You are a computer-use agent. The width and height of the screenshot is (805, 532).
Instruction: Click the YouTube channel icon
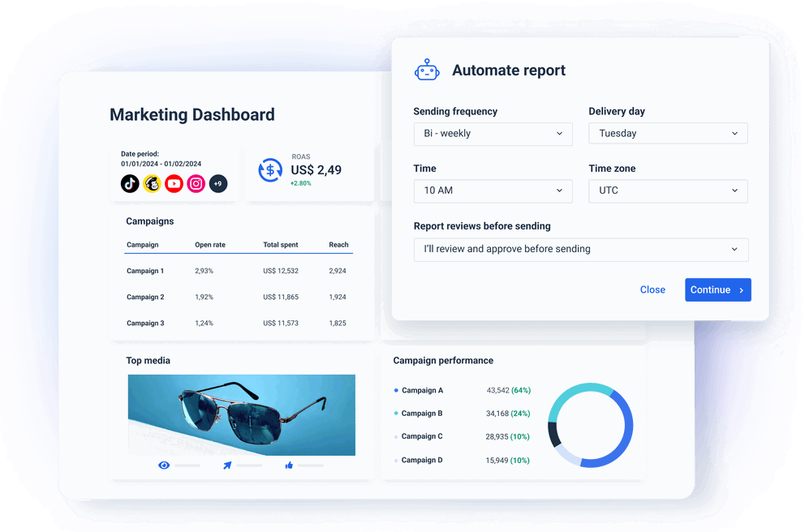174,183
